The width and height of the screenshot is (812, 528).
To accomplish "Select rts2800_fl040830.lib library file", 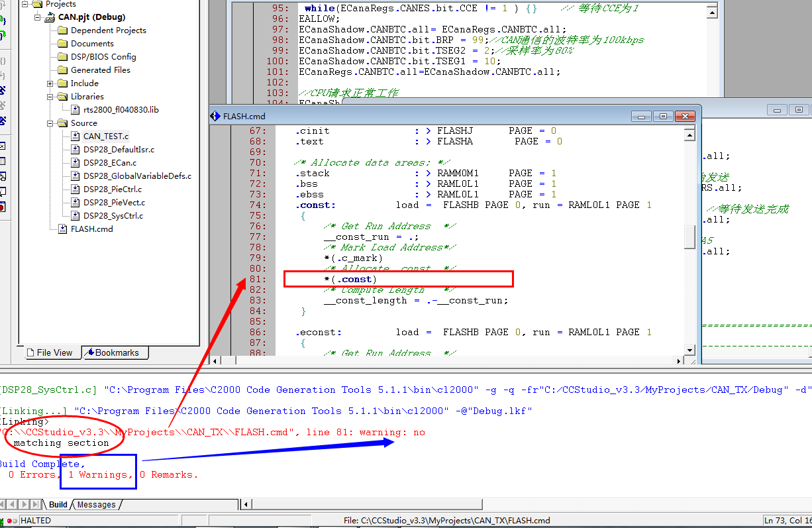I will (x=121, y=110).
